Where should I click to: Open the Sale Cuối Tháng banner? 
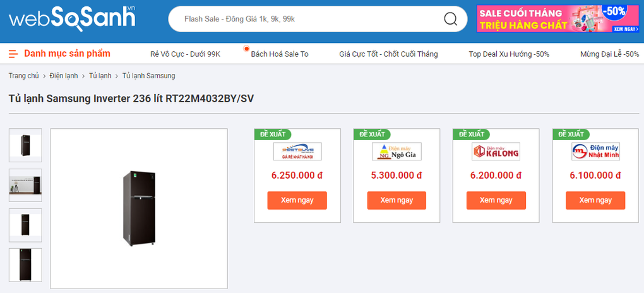[x=558, y=19]
